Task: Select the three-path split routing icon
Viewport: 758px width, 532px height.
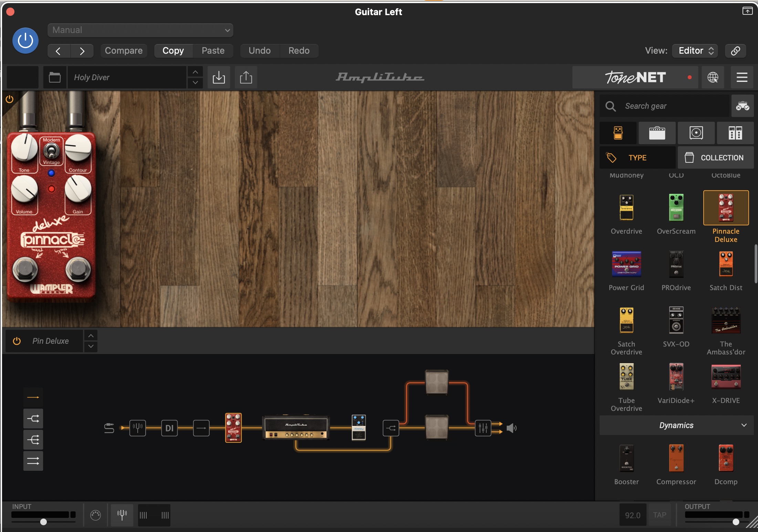Action: [33, 440]
